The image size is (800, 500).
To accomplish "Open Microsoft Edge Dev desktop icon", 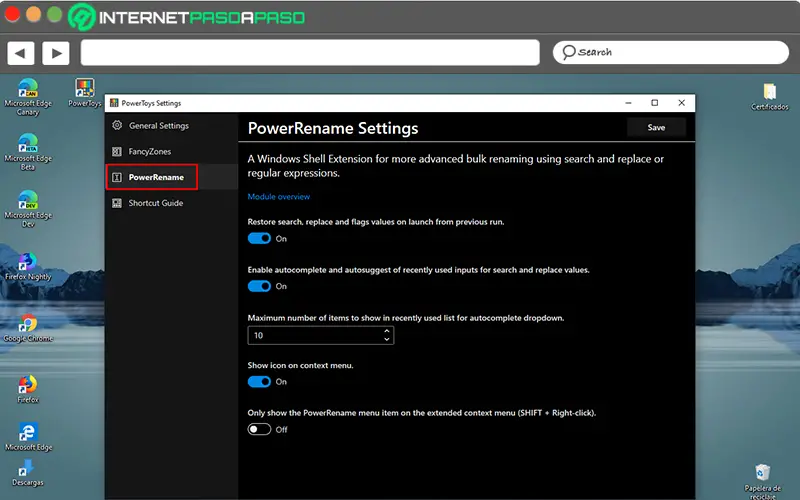I will point(27,200).
